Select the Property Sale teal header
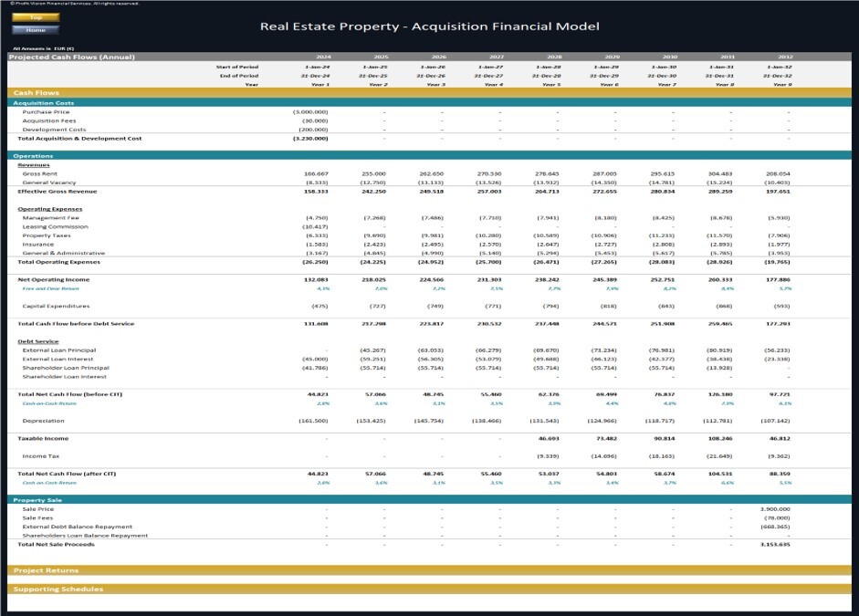 pos(429,500)
